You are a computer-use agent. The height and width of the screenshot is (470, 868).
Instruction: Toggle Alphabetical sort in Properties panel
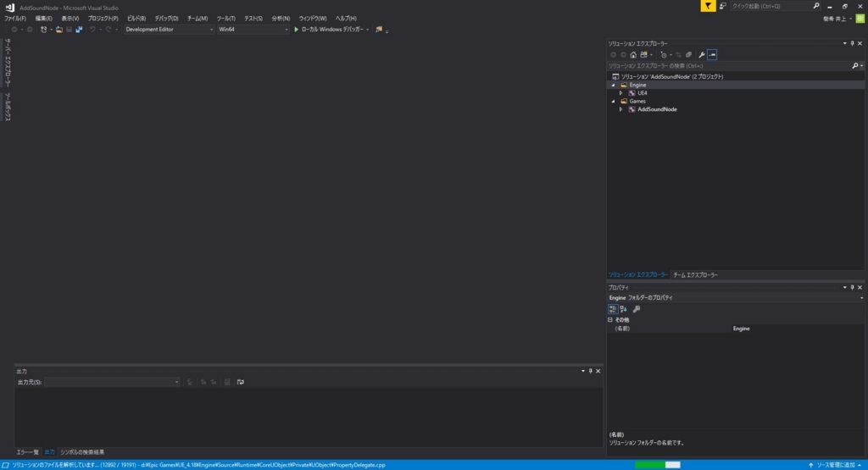623,309
